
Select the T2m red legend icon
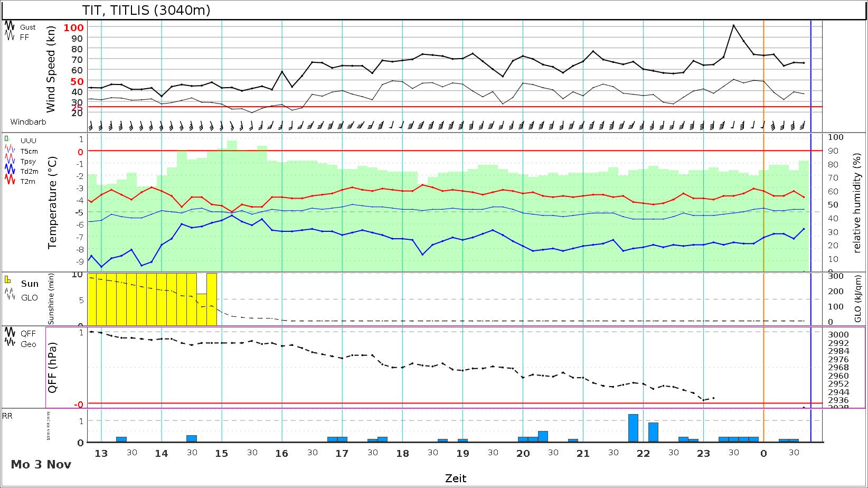[9, 181]
